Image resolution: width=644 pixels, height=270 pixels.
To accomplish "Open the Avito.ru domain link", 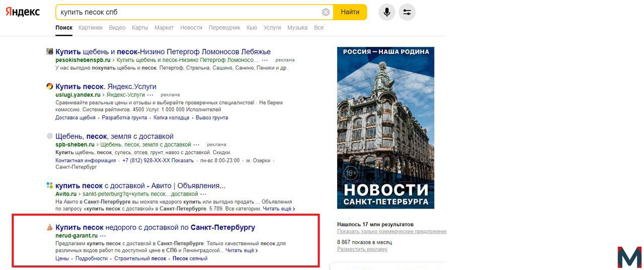I will pyautogui.click(x=66, y=194).
